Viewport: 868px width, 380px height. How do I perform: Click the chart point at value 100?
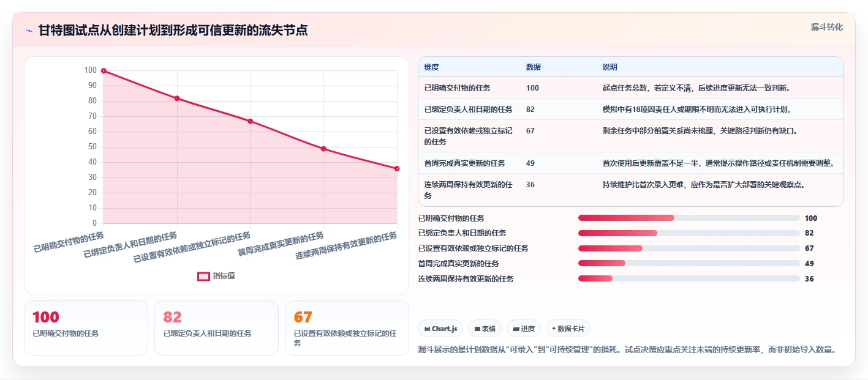(x=104, y=71)
